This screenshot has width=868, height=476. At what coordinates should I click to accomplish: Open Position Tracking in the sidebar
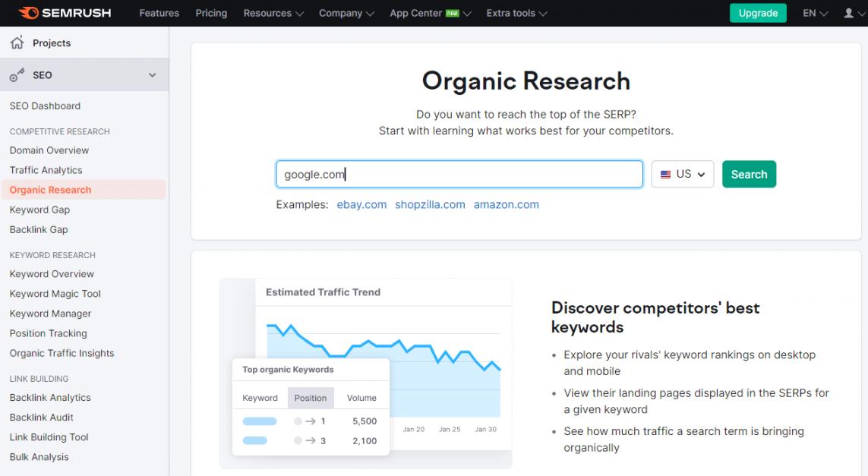(x=48, y=334)
